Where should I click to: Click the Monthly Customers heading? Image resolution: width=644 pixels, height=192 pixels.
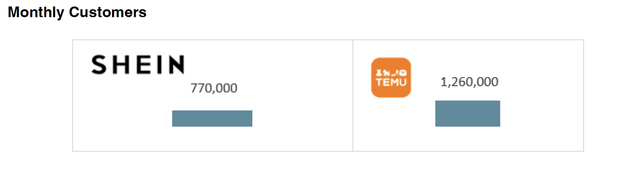click(77, 13)
